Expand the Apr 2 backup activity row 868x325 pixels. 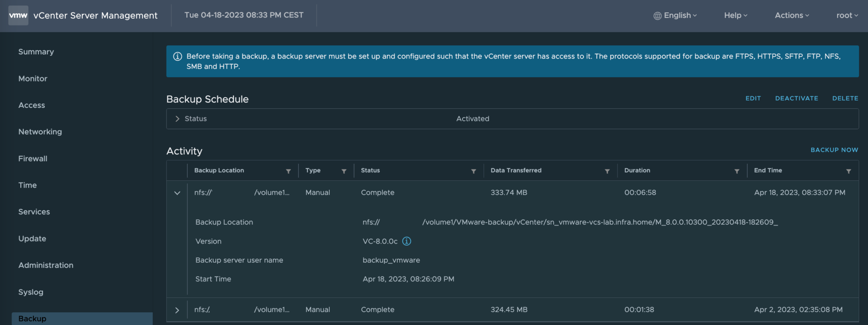tap(177, 310)
